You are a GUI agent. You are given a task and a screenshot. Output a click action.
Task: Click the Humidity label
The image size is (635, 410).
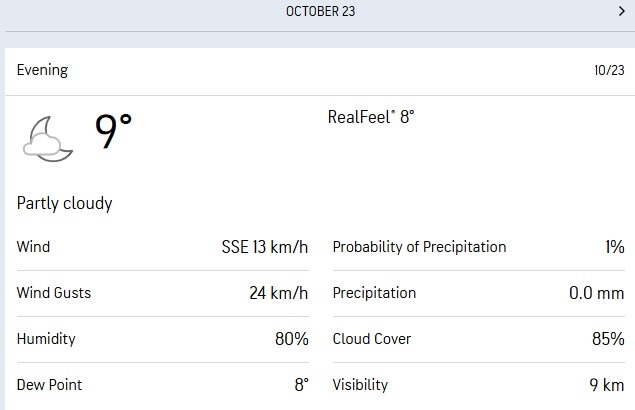point(46,339)
